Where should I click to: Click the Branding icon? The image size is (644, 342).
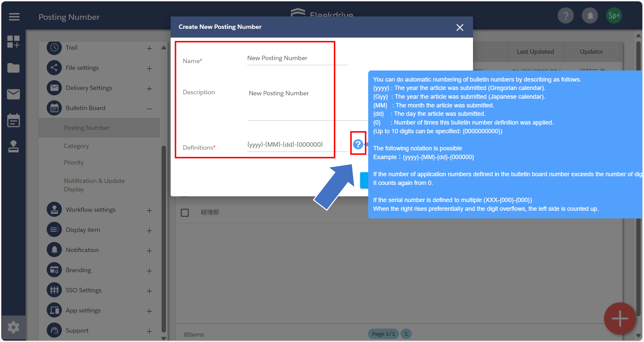point(54,270)
